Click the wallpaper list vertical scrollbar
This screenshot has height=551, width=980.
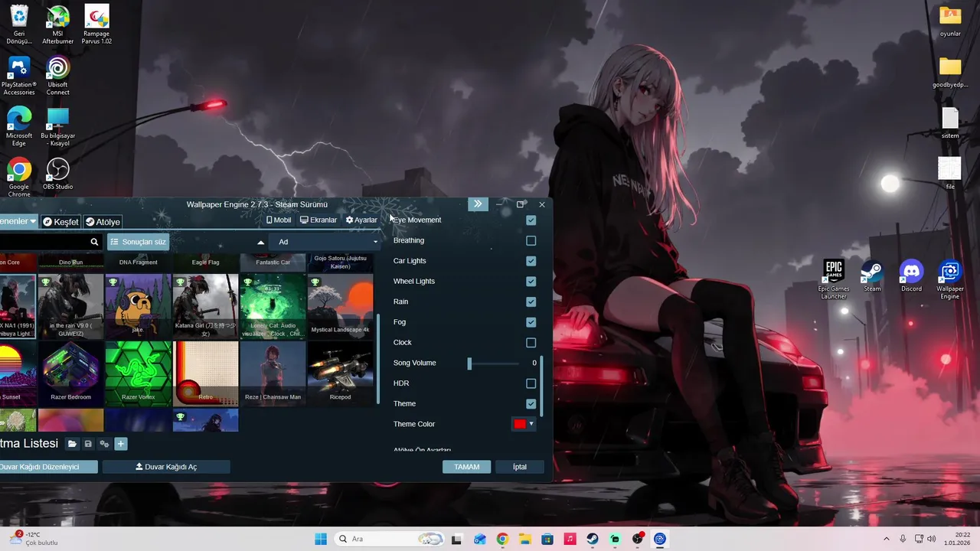click(x=378, y=358)
